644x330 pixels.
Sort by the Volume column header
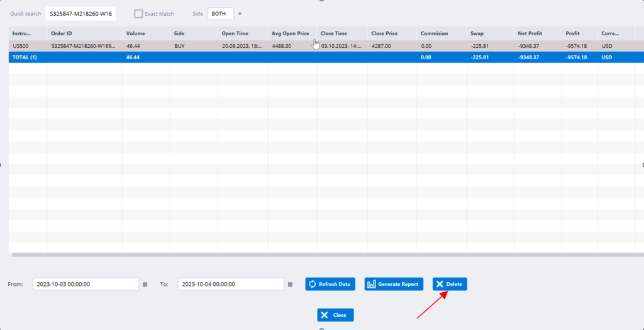[146, 33]
